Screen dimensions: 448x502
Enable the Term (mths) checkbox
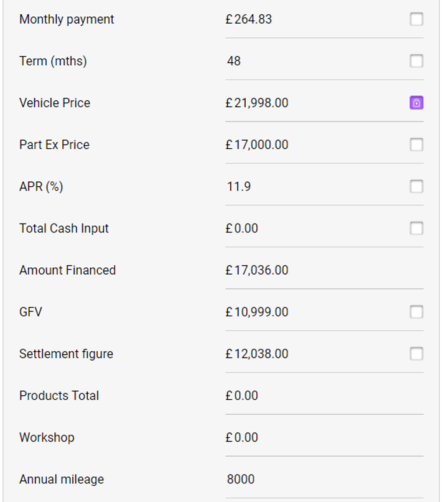pyautogui.click(x=416, y=61)
